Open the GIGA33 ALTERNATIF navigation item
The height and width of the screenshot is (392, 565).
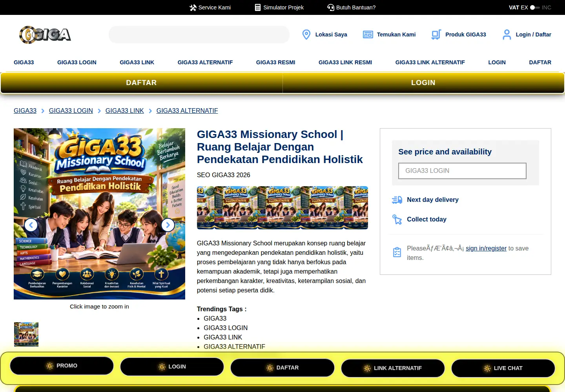coord(205,62)
